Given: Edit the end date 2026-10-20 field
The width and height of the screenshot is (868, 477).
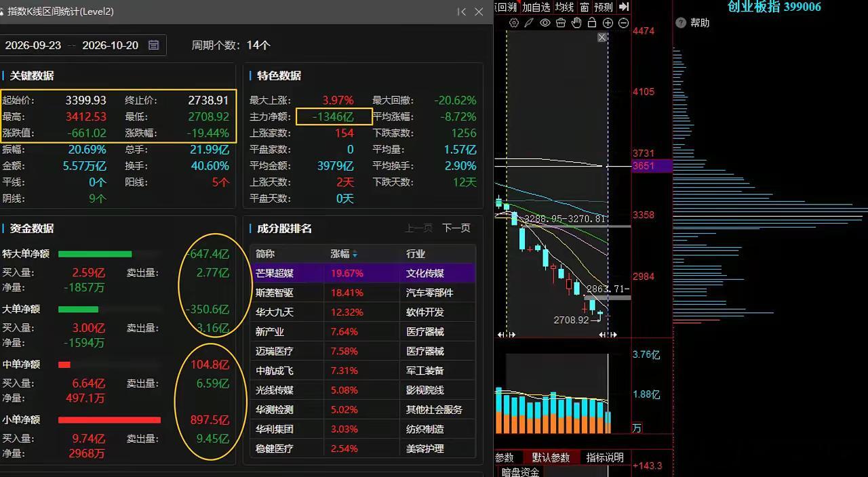Looking at the screenshot, I should tap(110, 45).
